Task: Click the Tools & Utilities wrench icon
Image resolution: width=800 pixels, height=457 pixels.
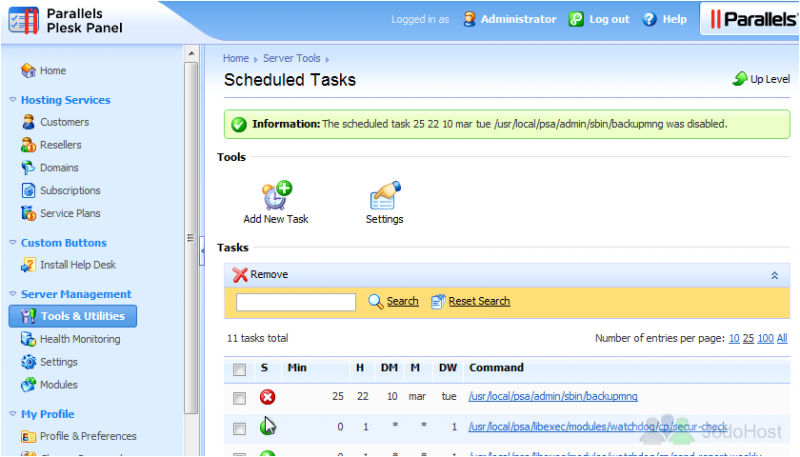Action: [x=28, y=316]
